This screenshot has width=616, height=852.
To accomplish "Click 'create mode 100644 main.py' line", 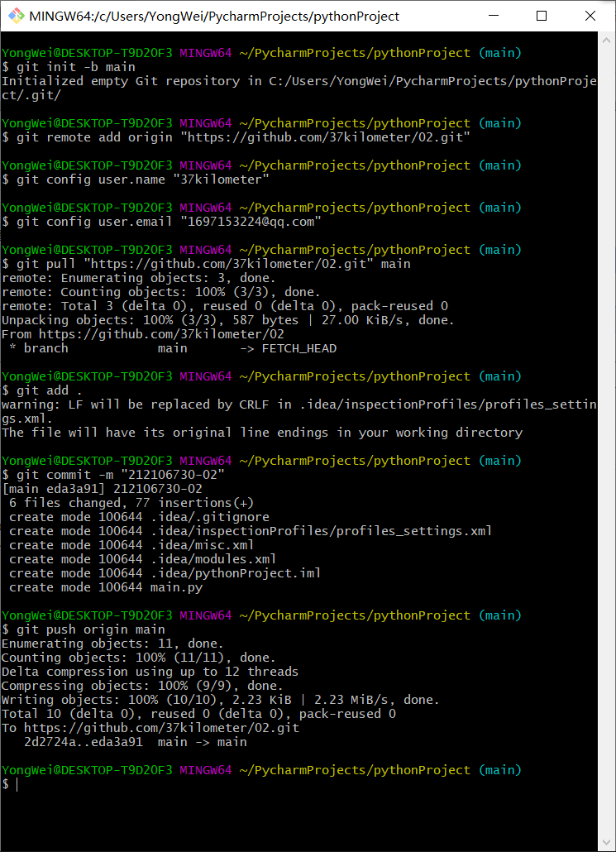I will (106, 587).
